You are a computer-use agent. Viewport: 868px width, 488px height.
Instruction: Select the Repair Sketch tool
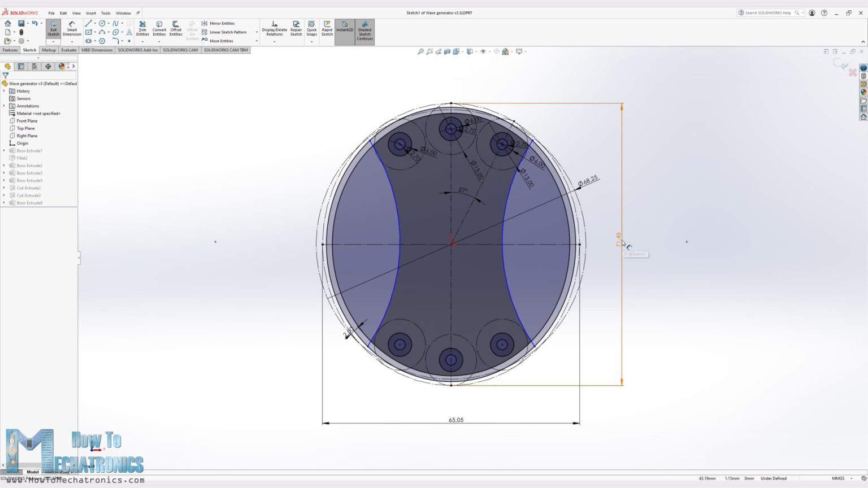(296, 28)
